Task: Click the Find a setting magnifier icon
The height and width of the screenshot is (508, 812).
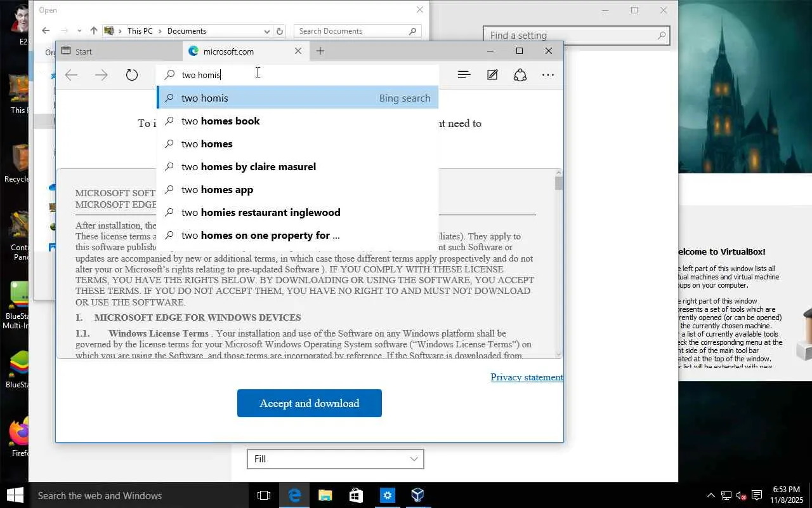Action: [x=661, y=36]
